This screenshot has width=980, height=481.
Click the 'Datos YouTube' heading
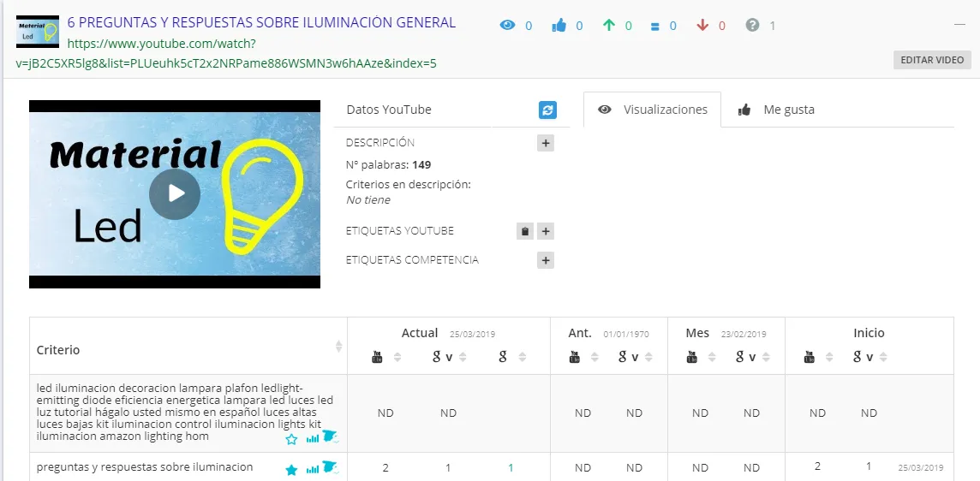coord(389,110)
